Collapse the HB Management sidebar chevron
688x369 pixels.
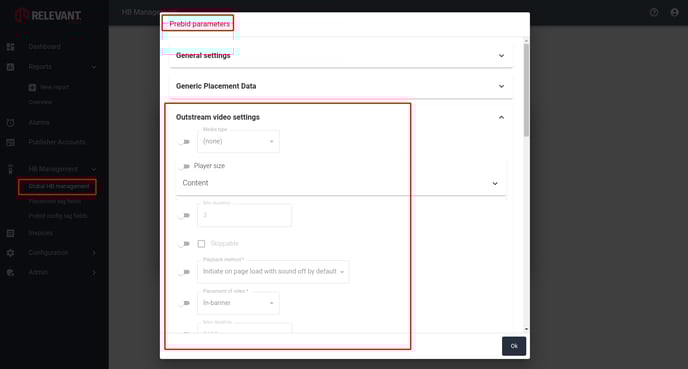tap(94, 169)
